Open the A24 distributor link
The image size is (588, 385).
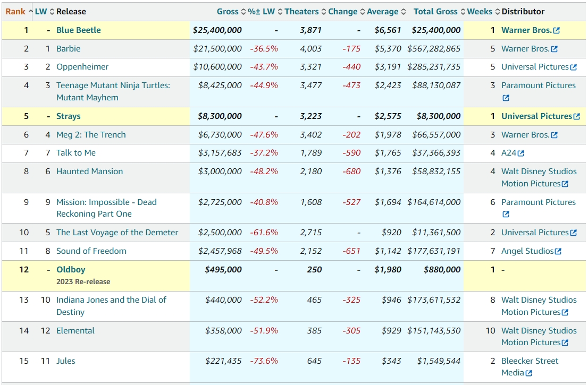pos(509,153)
